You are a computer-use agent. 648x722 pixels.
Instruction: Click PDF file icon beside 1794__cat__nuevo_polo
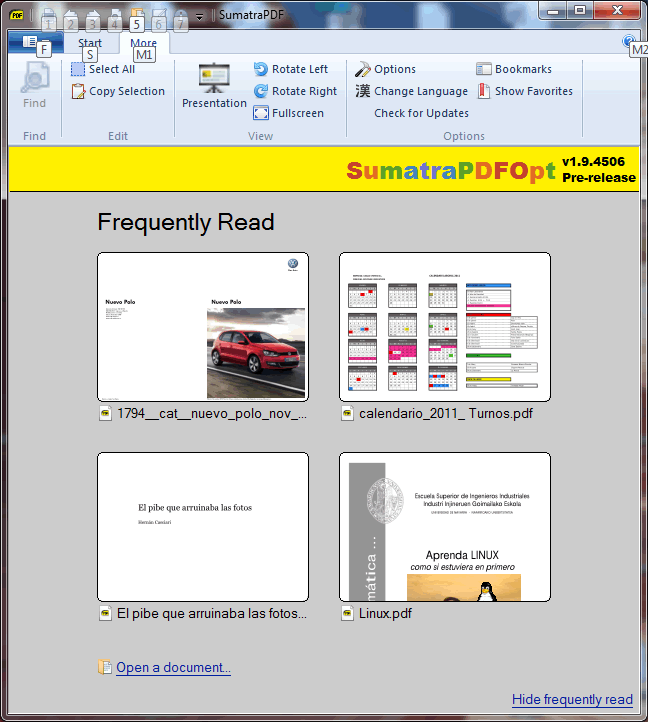(x=105, y=413)
